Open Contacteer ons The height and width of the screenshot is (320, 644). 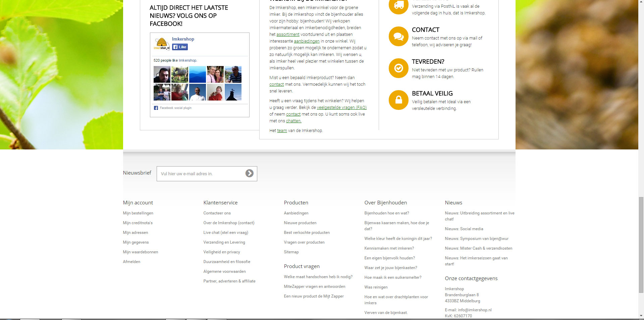(217, 213)
